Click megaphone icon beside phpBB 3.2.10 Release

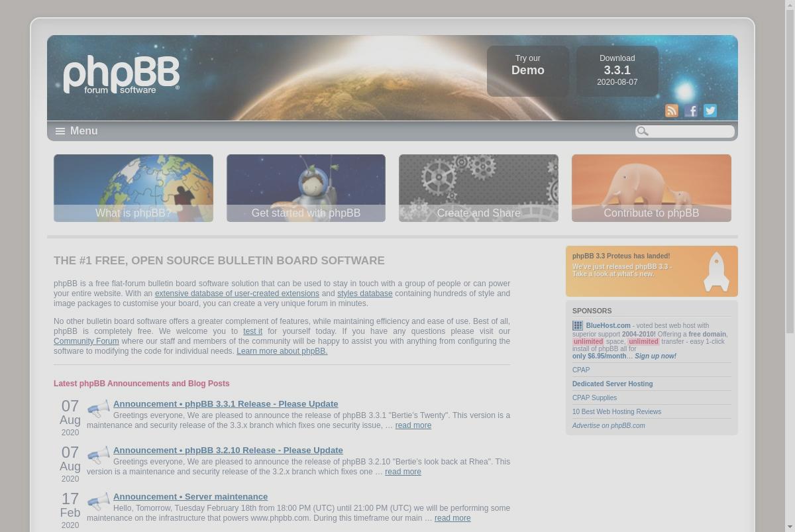click(x=99, y=454)
